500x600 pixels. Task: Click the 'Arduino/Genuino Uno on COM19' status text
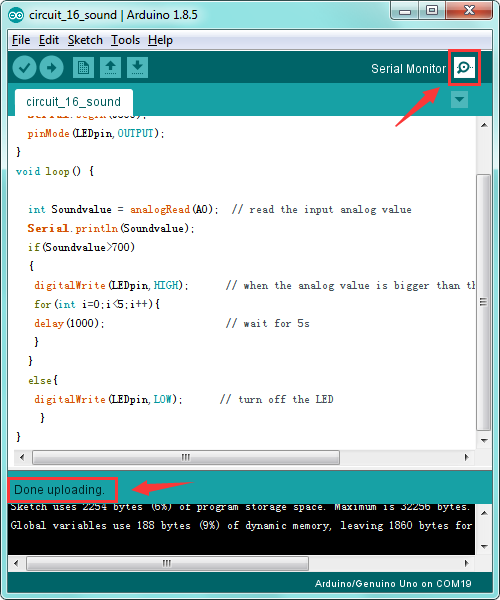393,584
